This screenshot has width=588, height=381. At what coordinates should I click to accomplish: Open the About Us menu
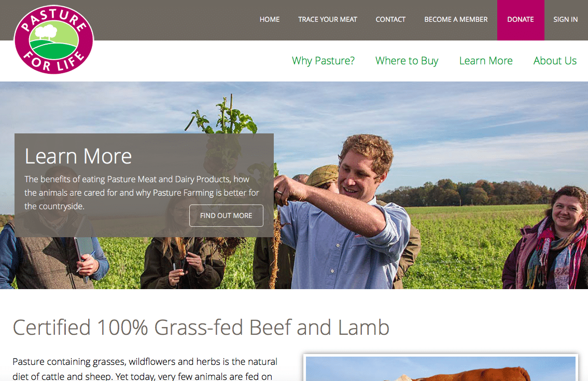[555, 61]
